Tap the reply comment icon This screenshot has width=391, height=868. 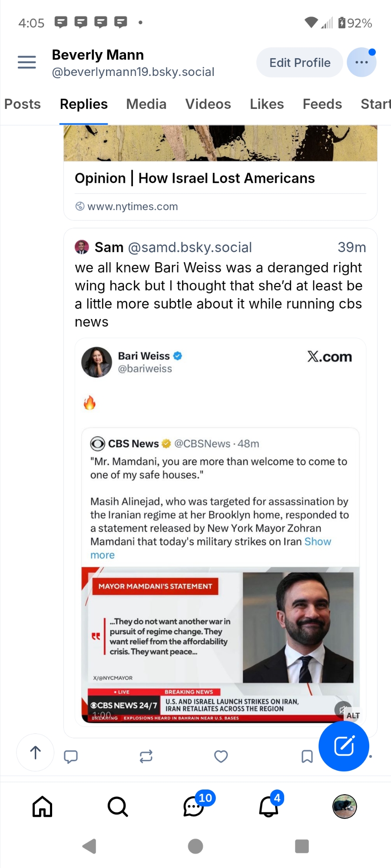(70, 756)
